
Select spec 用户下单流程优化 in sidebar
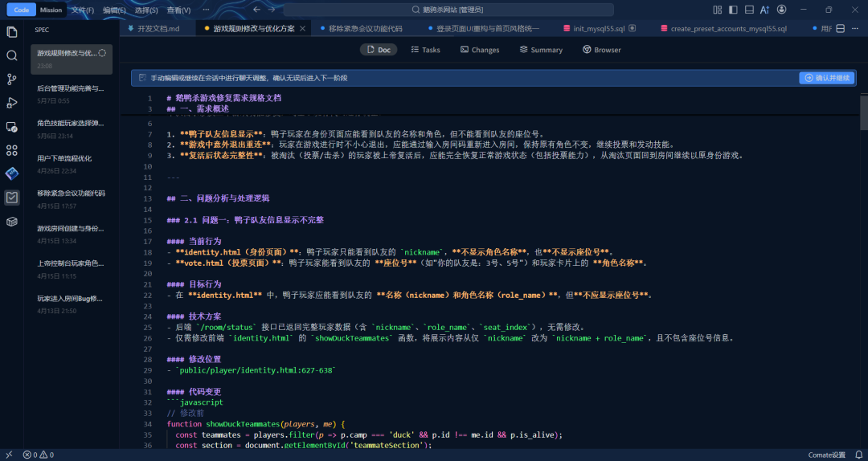[x=72, y=165]
